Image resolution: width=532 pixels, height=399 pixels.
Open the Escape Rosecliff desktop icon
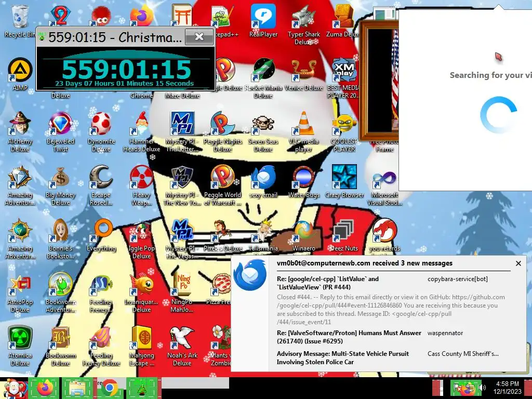[101, 184]
